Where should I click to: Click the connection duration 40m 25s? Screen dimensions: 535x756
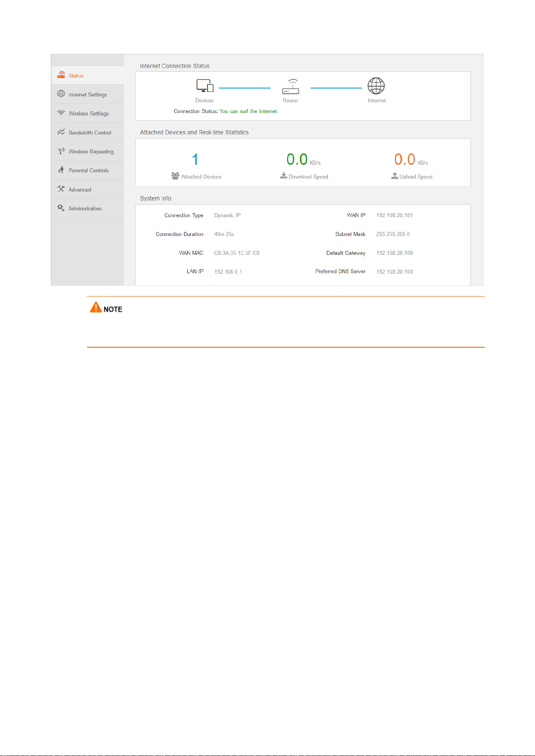[224, 234]
